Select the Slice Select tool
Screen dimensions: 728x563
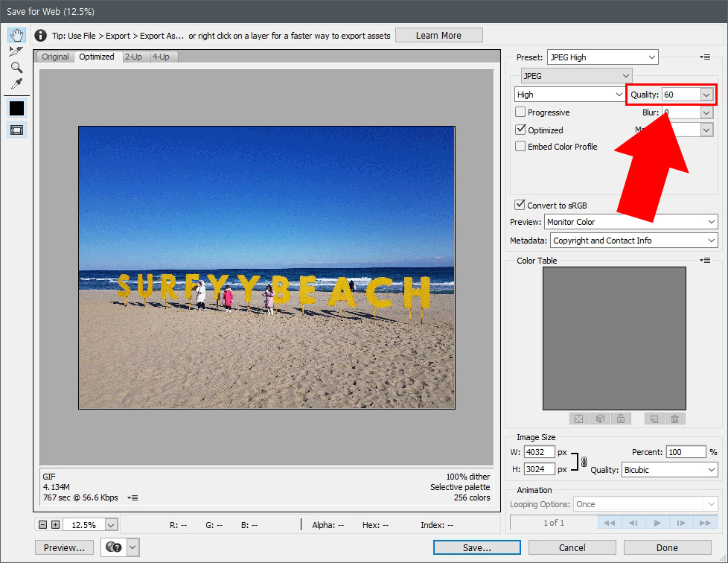click(16, 51)
